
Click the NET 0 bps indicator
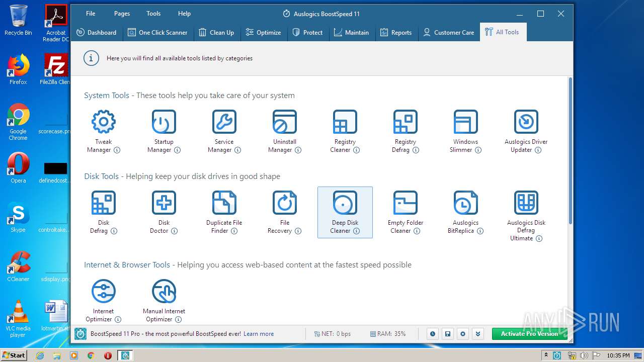[333, 334]
